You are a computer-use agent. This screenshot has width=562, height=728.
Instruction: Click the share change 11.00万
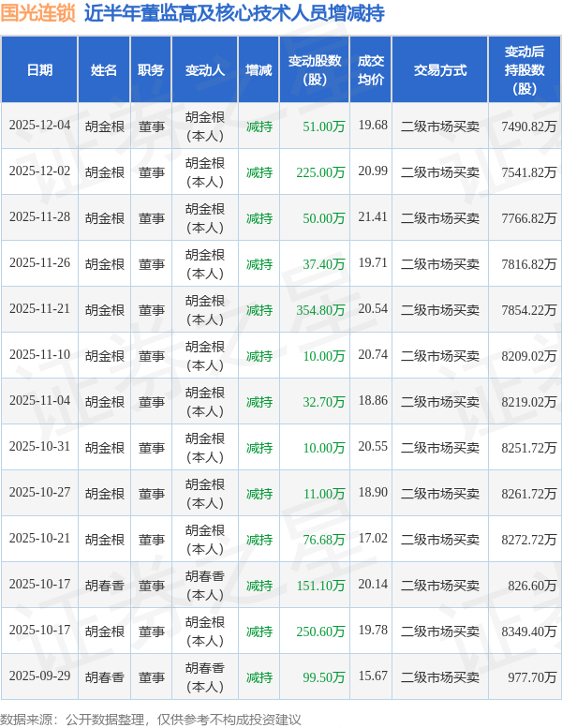(x=324, y=494)
